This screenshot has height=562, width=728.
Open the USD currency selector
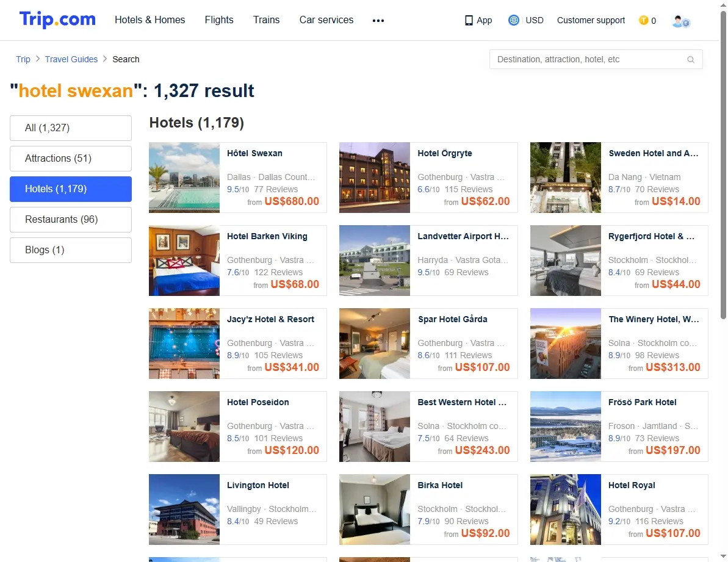[x=535, y=20]
